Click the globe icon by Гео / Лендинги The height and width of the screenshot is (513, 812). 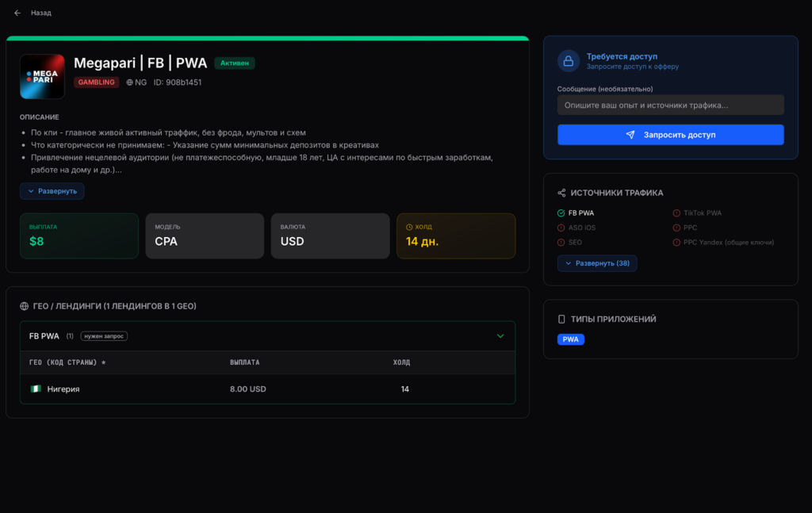(24, 306)
